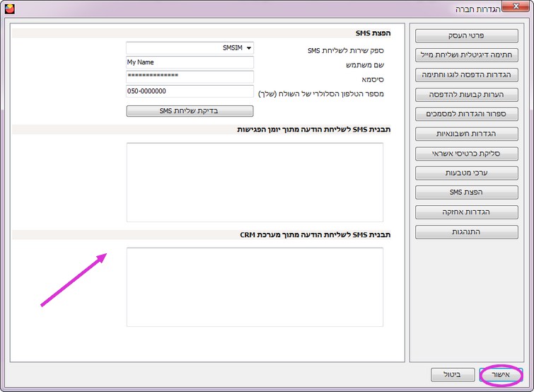This screenshot has width=534, height=392.
Task: Open הגדרות הדפסה לוגו וחתימה section
Action: tap(466, 74)
